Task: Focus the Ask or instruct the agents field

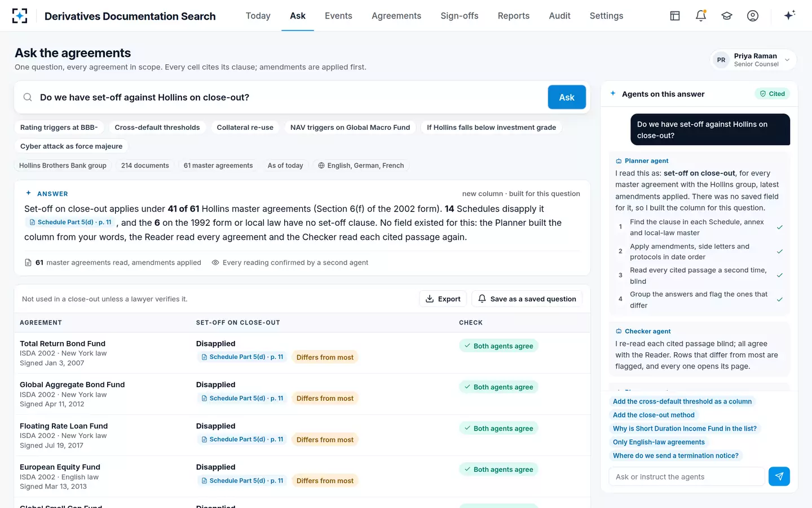Action: pyautogui.click(x=687, y=476)
